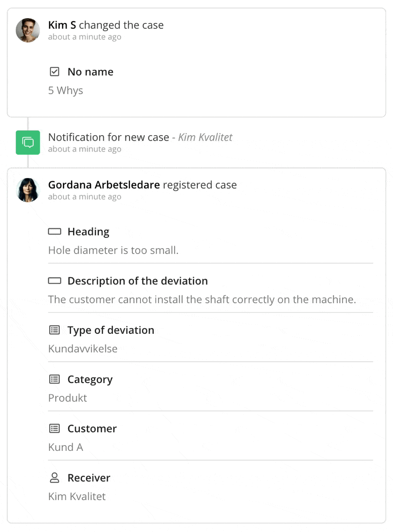This screenshot has height=532, width=393.
Task: Click the Customer list icon
Action: pos(54,429)
